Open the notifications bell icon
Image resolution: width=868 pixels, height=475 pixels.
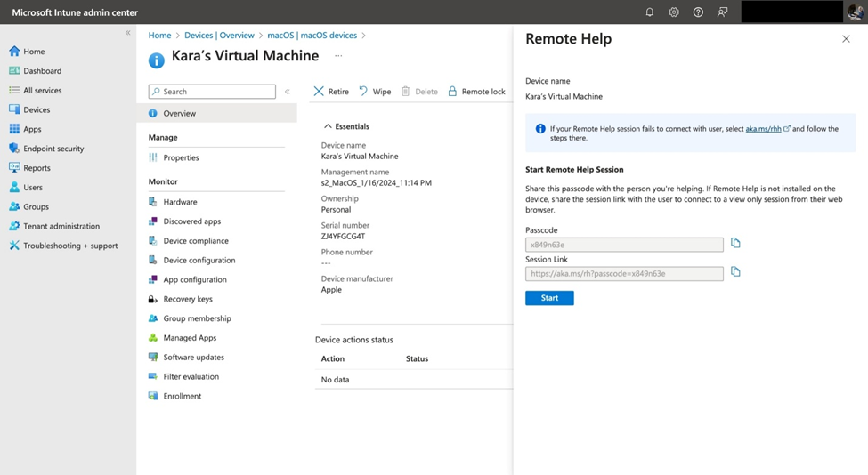point(649,12)
